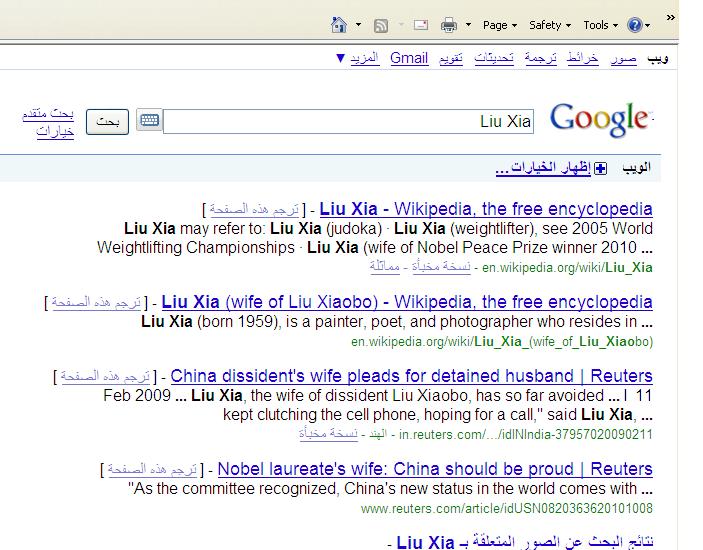This screenshot has width=703, height=550.
Task: Open Liu Xia - Wikipedia result title
Action: (x=486, y=209)
